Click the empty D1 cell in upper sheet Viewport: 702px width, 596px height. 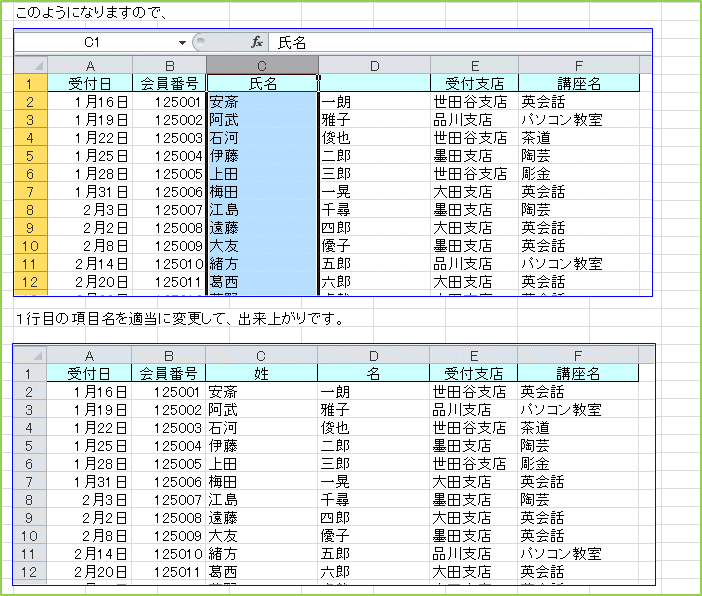point(375,83)
